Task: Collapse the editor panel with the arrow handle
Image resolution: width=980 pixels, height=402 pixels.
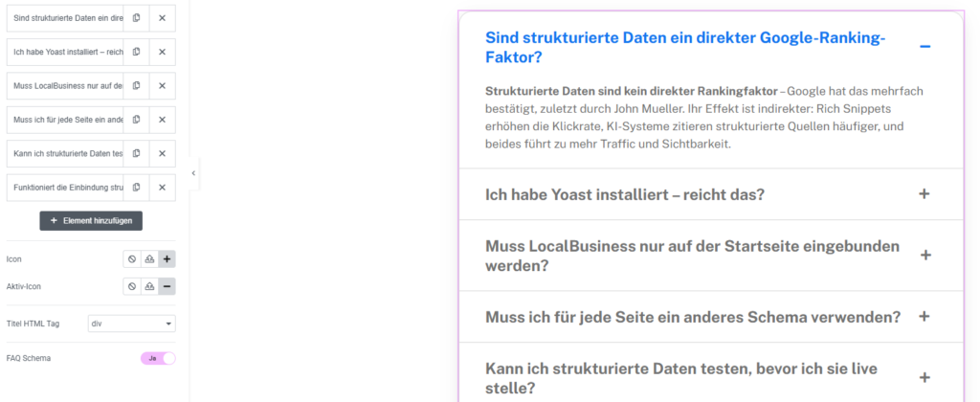Action: (x=193, y=173)
